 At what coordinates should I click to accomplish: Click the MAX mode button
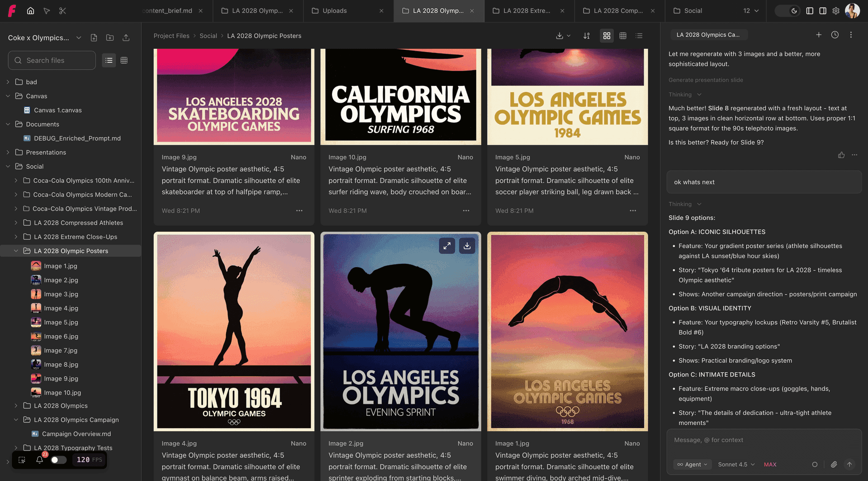pos(770,464)
